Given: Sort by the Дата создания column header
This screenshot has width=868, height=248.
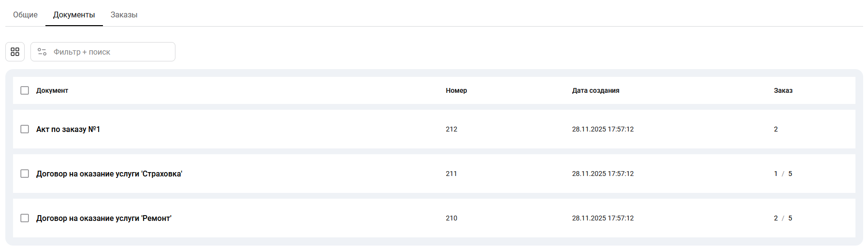Looking at the screenshot, I should click(x=595, y=90).
